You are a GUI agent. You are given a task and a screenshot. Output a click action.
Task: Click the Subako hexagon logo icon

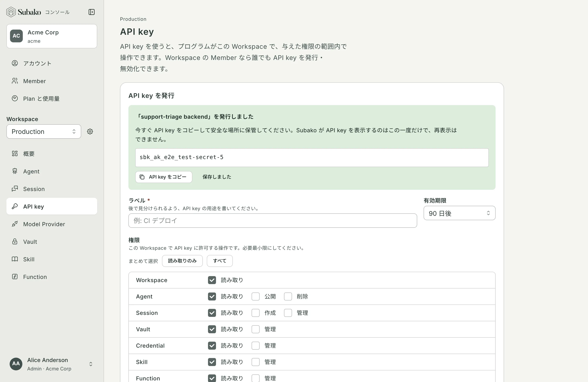coord(11,12)
